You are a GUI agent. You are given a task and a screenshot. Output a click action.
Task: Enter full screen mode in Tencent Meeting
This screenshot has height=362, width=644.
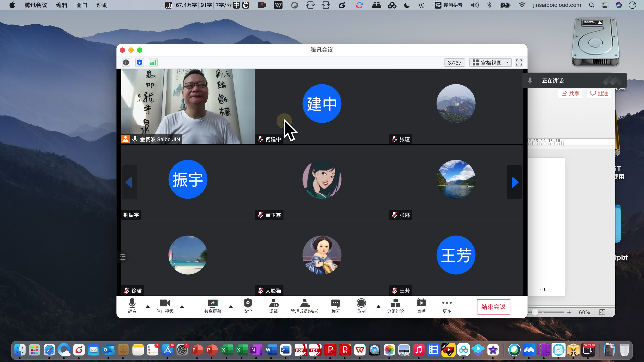pos(519,62)
